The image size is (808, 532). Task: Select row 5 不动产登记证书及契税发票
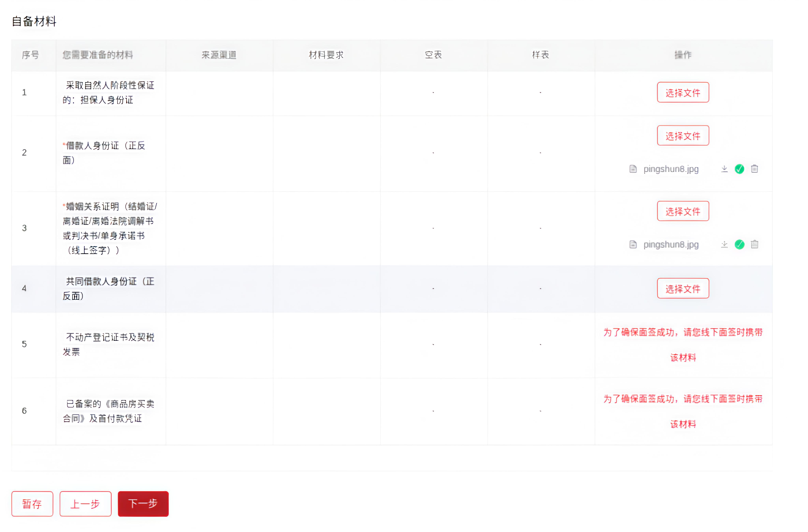click(x=109, y=344)
